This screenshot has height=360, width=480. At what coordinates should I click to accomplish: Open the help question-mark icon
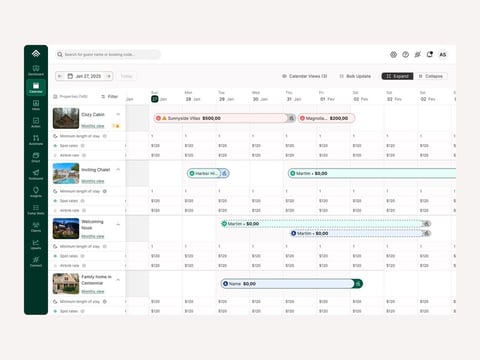[x=405, y=54]
